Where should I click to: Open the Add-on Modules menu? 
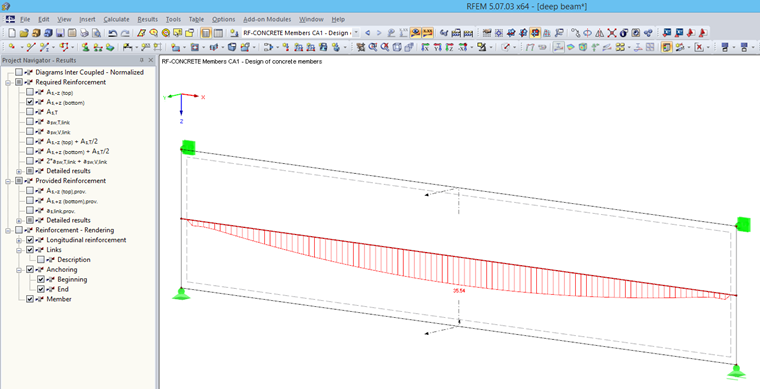click(267, 19)
